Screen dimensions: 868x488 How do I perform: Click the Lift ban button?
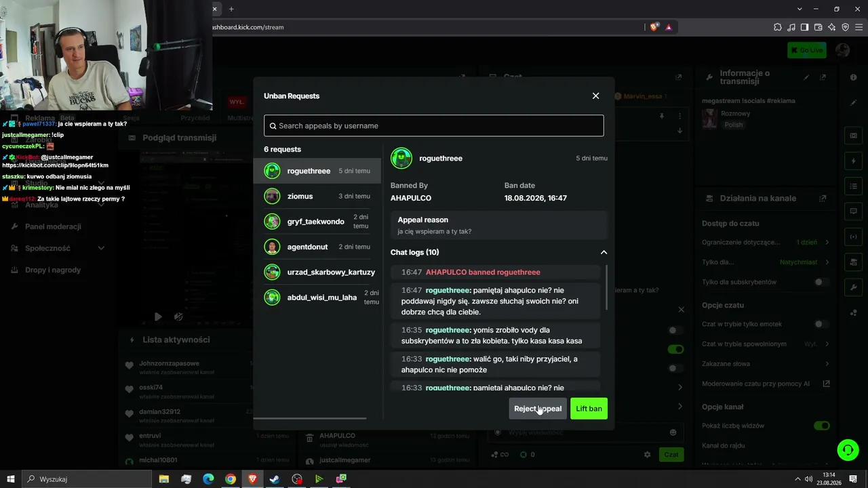point(589,409)
